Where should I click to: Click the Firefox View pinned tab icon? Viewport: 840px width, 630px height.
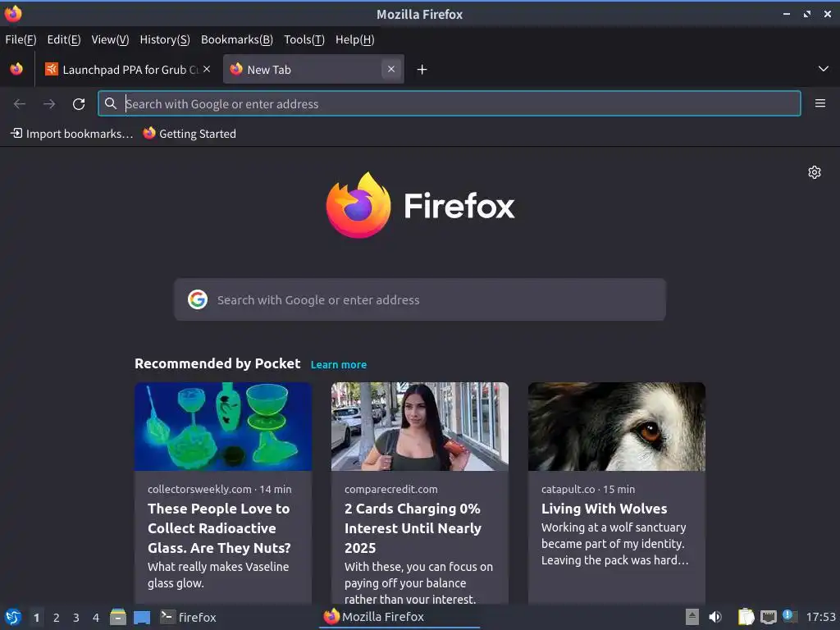tap(16, 69)
